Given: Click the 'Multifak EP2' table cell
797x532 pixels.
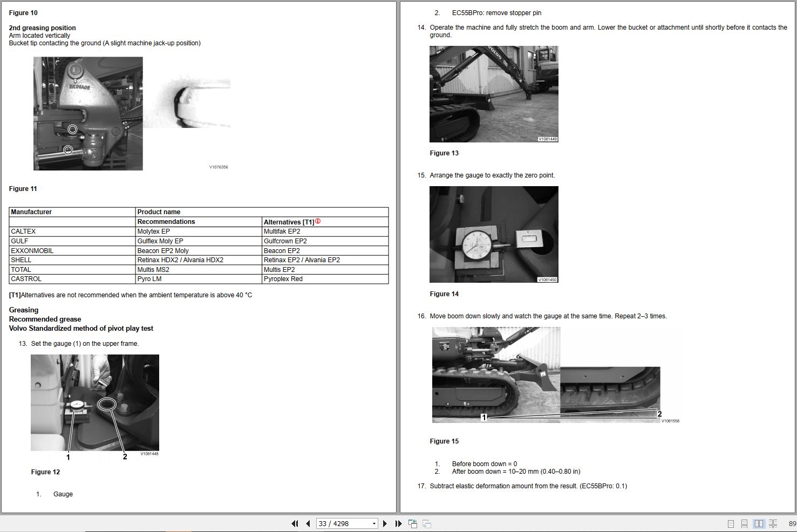Looking at the screenshot, I should click(325, 231).
